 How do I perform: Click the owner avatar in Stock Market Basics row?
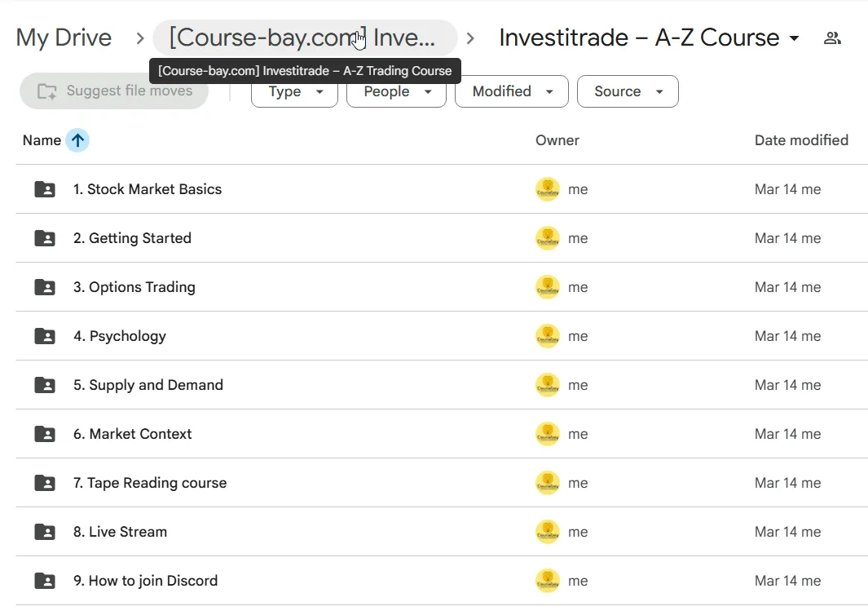pyautogui.click(x=548, y=189)
